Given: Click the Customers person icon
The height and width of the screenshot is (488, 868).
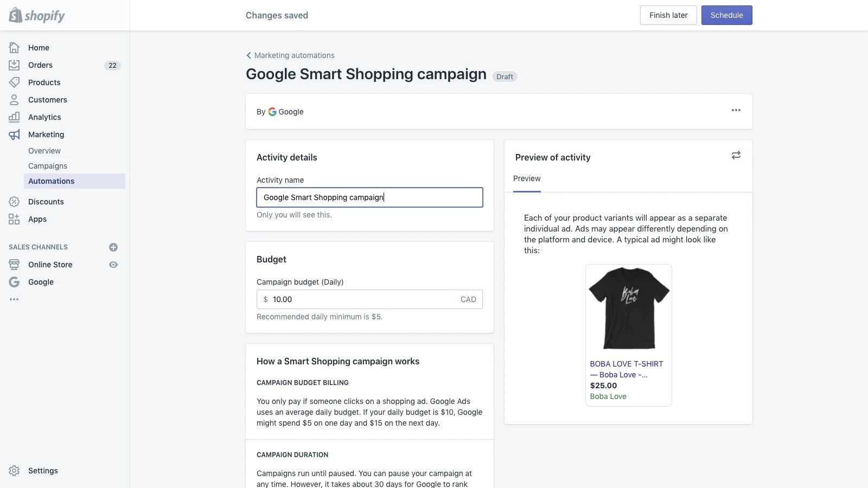Looking at the screenshot, I should [15, 100].
